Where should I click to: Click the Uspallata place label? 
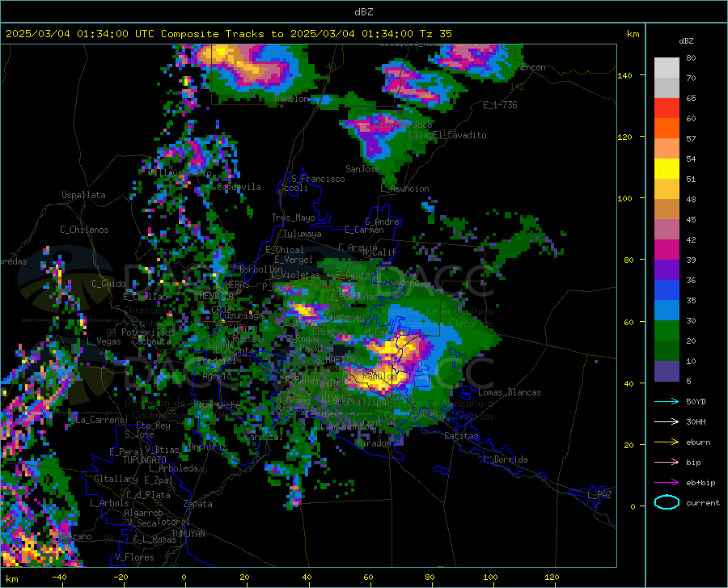coord(83,195)
